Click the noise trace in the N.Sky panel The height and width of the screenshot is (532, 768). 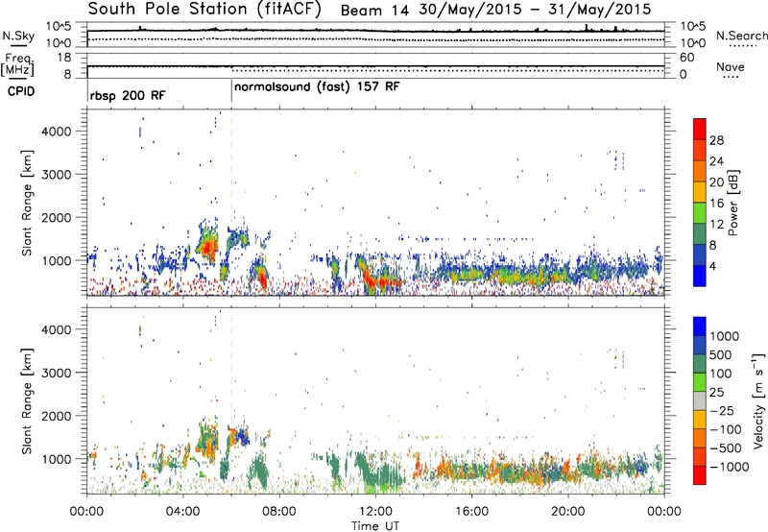coord(375,31)
